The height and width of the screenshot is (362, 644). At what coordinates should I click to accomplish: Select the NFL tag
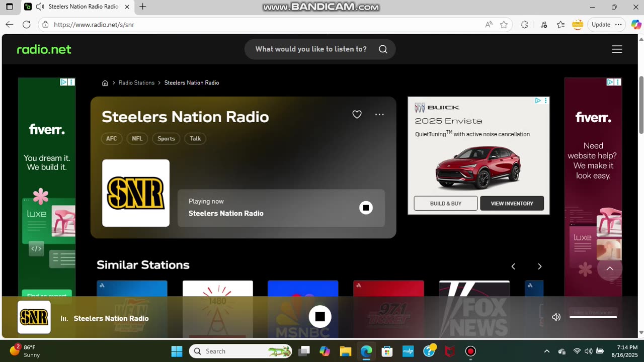point(137,139)
